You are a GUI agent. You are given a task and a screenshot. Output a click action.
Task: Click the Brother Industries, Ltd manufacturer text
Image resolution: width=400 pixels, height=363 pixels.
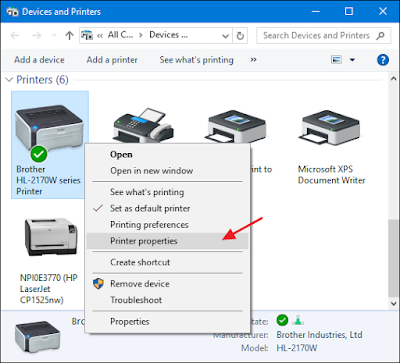(x=319, y=335)
